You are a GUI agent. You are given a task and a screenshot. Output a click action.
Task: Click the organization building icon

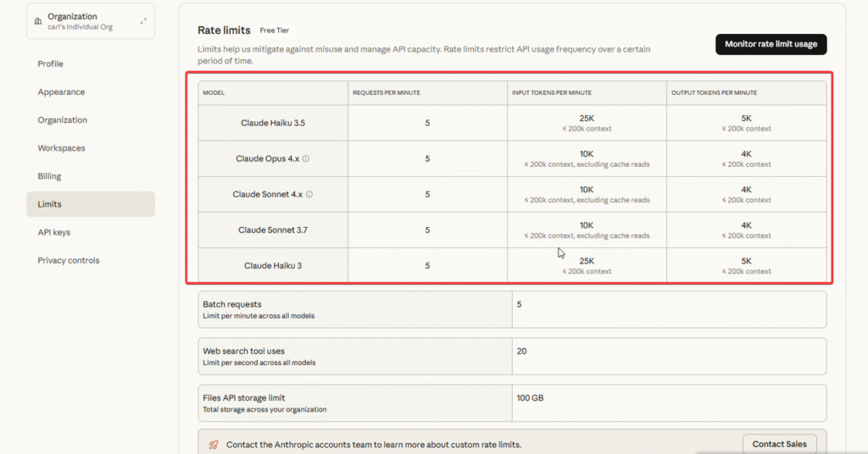coord(38,21)
